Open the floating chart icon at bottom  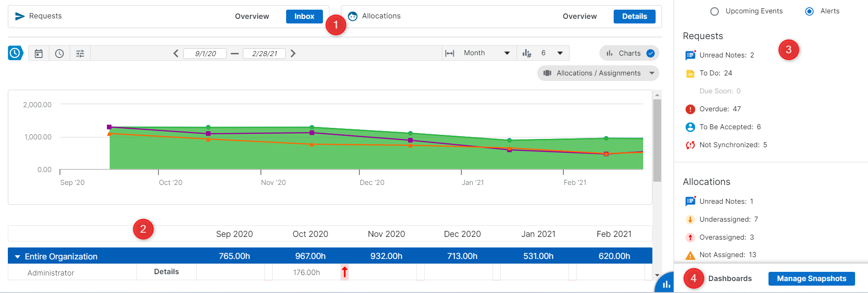coord(666,285)
